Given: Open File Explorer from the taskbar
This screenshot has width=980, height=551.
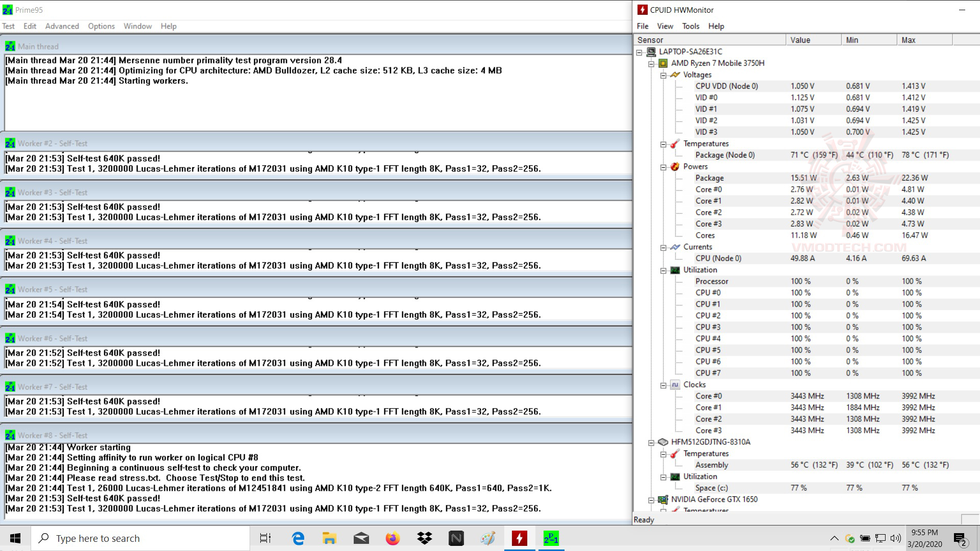Looking at the screenshot, I should (329, 538).
